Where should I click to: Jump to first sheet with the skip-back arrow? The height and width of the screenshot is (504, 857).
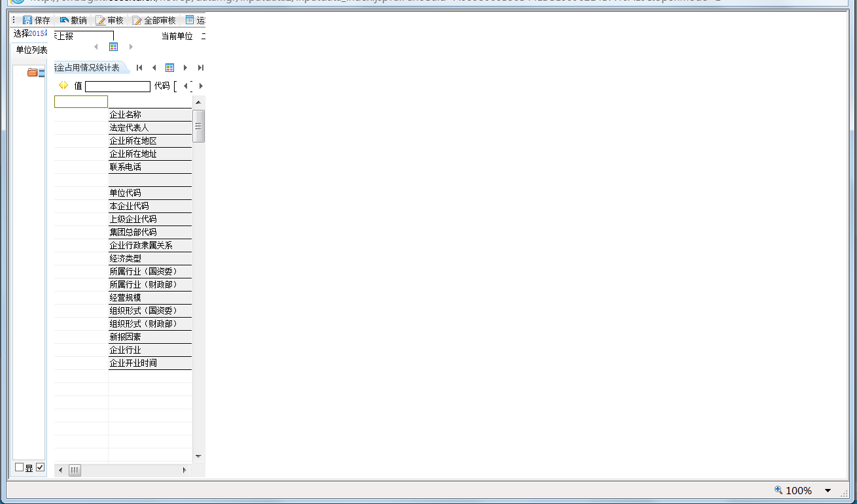139,67
